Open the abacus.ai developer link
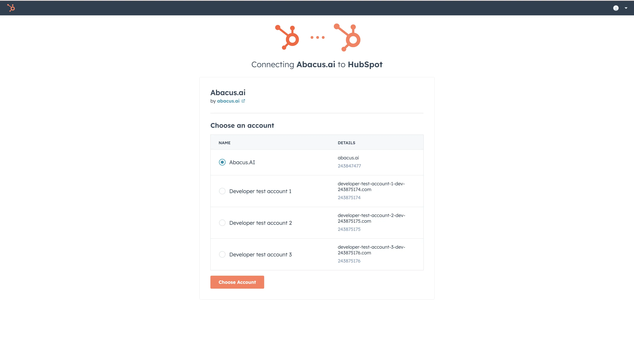The width and height of the screenshot is (634, 364). [x=228, y=101]
